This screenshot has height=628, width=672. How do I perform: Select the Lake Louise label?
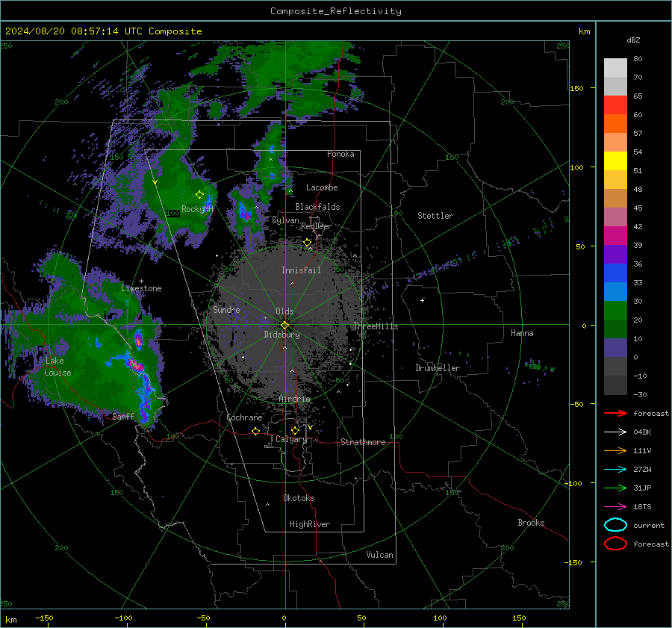tap(57, 367)
